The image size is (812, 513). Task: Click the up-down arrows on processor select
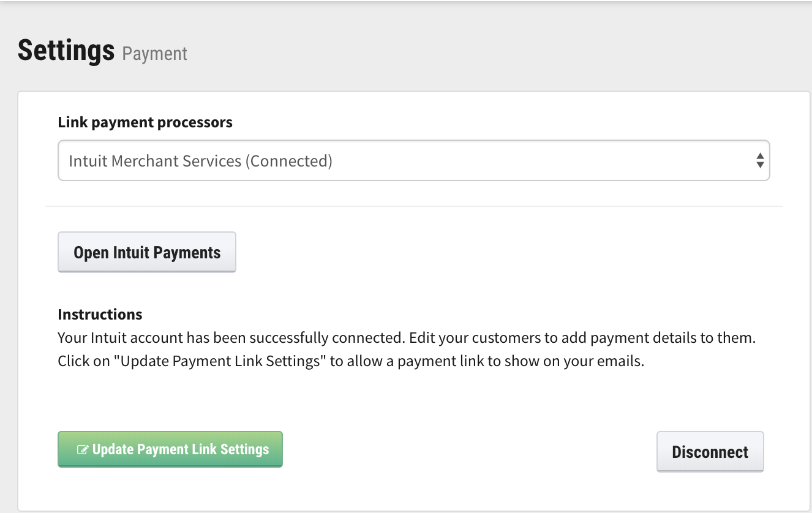759,161
